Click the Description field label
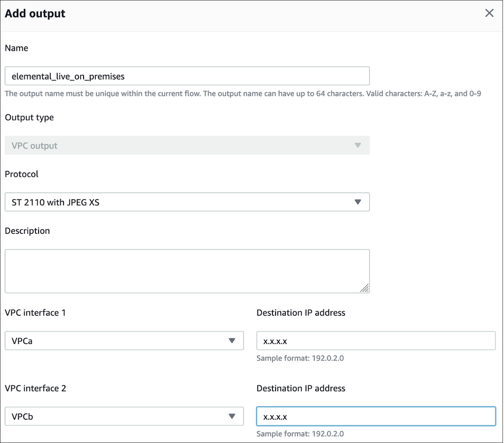This screenshot has height=443, width=504. [x=27, y=231]
